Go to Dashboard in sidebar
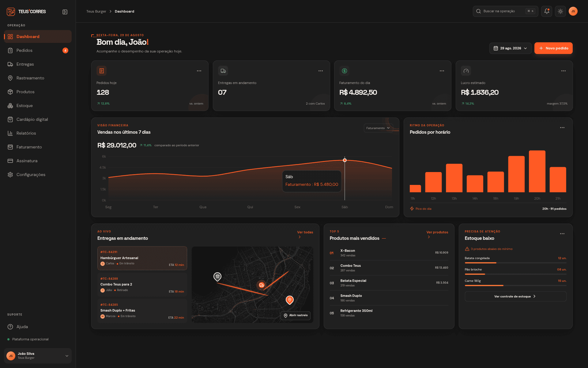The height and width of the screenshot is (368, 588). [38, 36]
